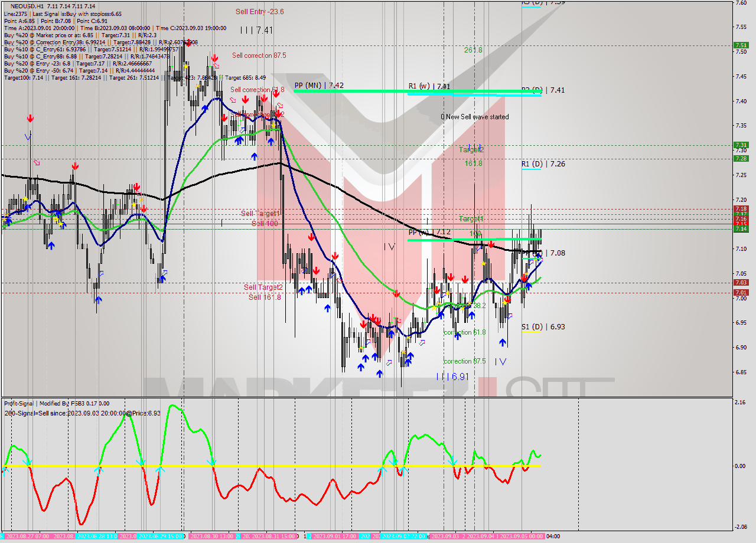Click the 'Sell correction 87.5' label
The height and width of the screenshot is (543, 756).
pos(259,55)
